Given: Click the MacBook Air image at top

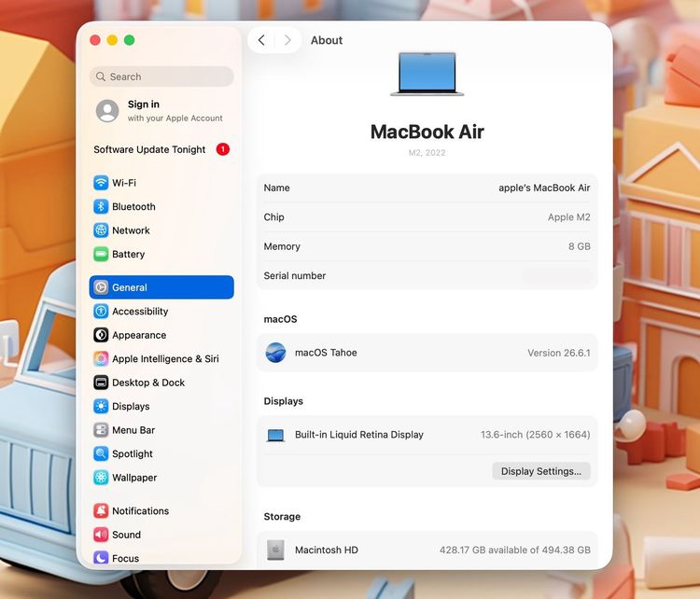Looking at the screenshot, I should pyautogui.click(x=427, y=74).
